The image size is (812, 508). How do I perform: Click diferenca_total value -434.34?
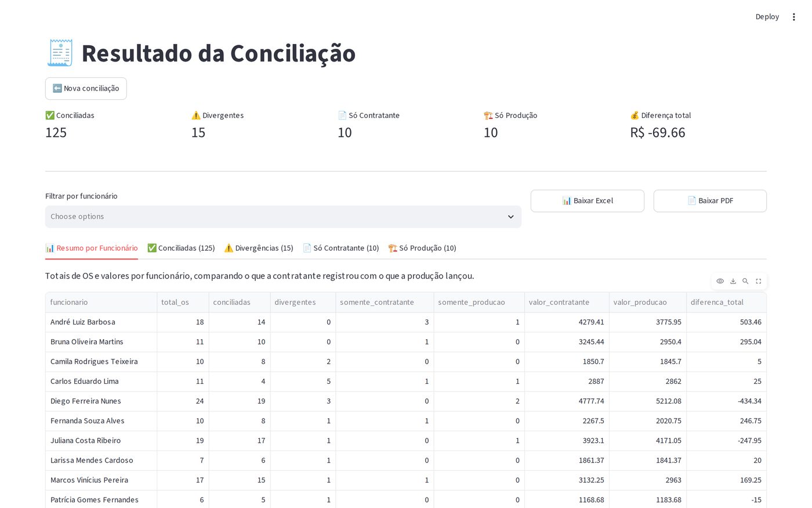(726, 401)
